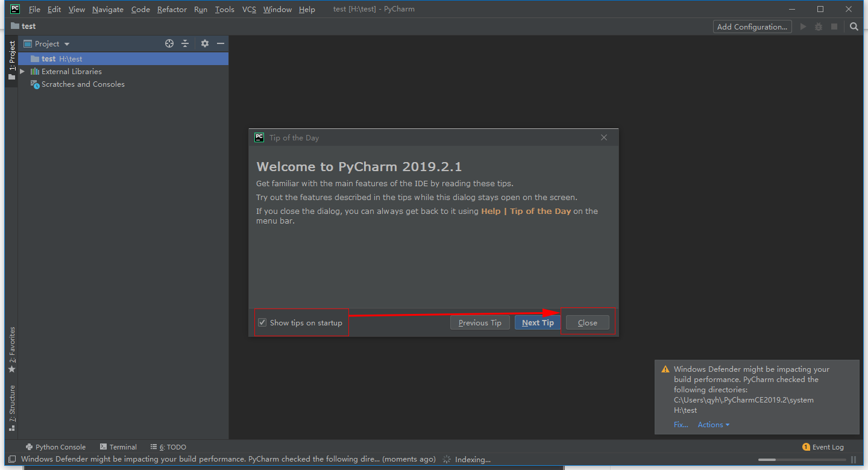Open Search Everywhere magnifier icon

854,27
